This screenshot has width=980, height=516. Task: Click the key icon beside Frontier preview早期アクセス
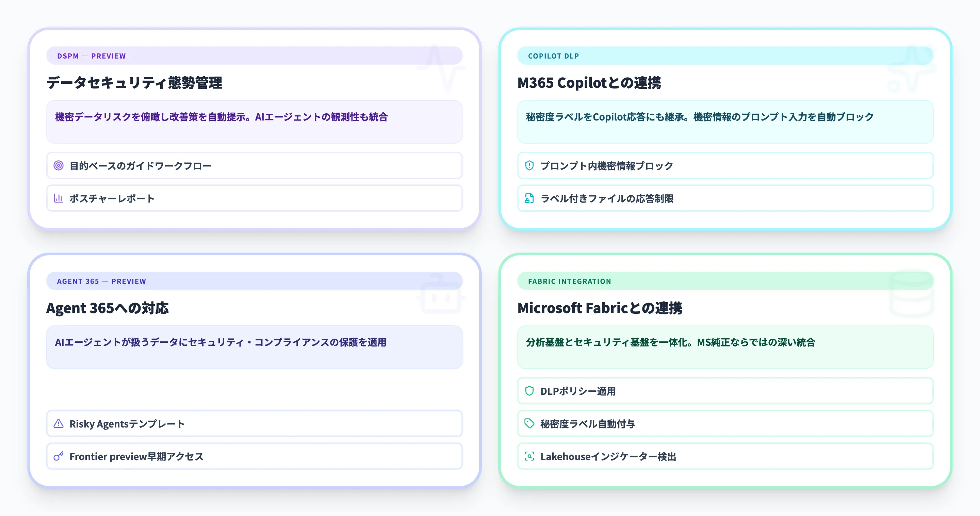58,456
